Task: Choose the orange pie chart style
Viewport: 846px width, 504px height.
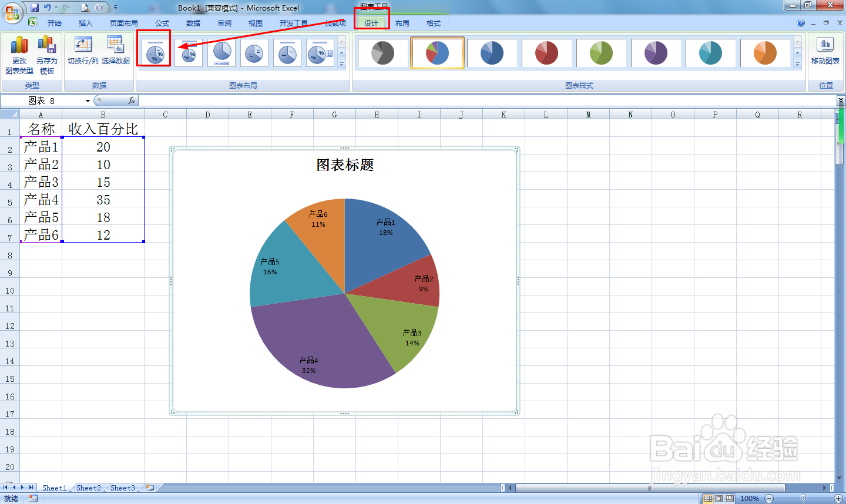Action: (x=765, y=53)
